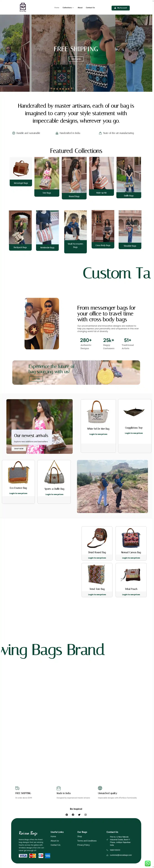154x868 pixels.
Task: Open the Druid Round Bag product
Action: 97,543
